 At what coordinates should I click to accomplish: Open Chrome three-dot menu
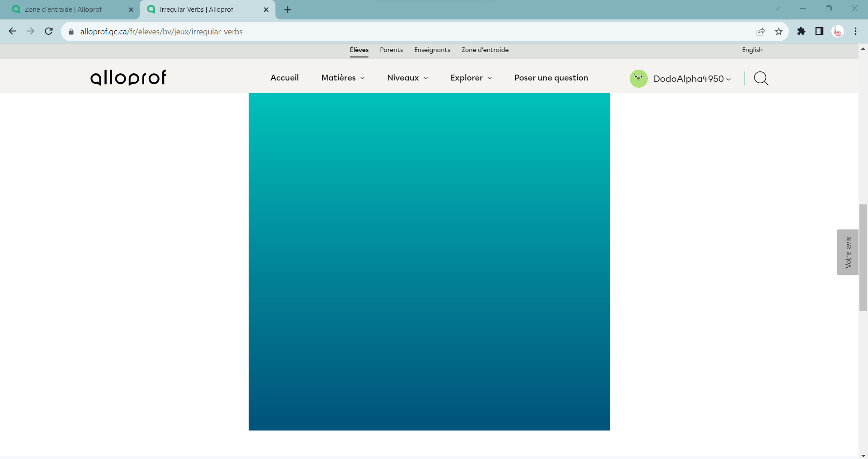855,31
